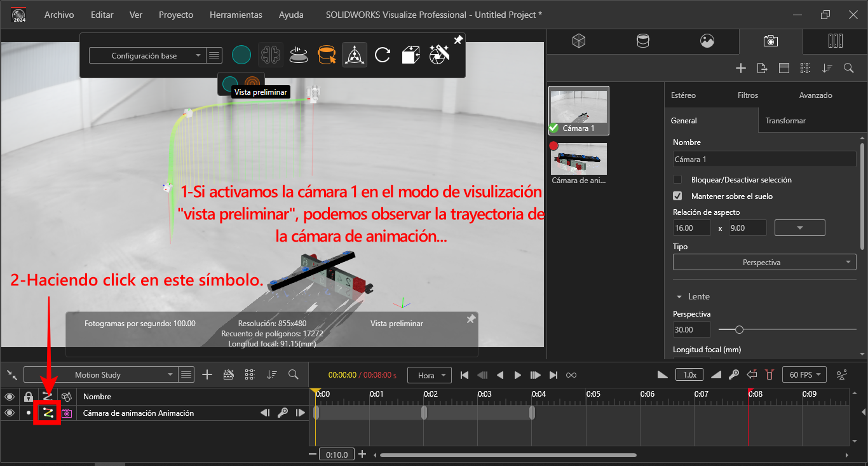Toggle lock column header in timeline
This screenshot has height=466, width=868.
pyautogui.click(x=28, y=397)
